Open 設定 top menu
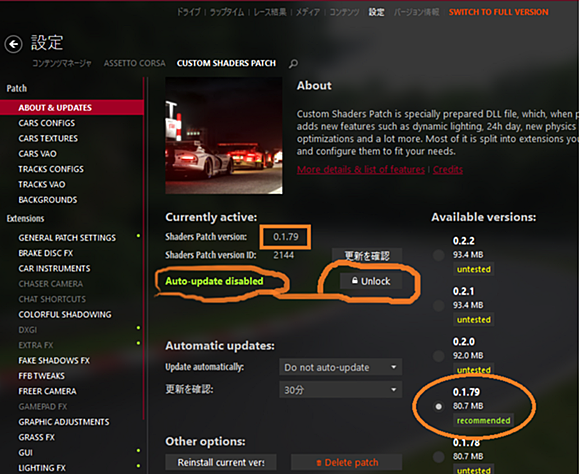 click(376, 12)
